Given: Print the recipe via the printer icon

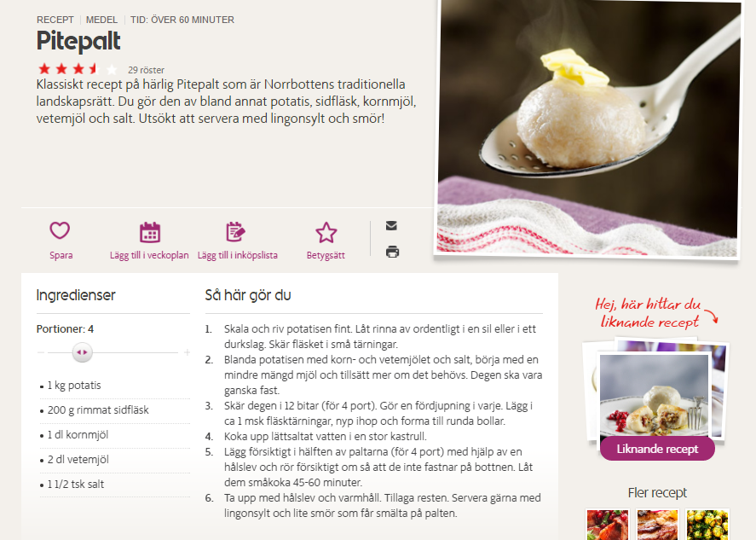Looking at the screenshot, I should pyautogui.click(x=392, y=252).
